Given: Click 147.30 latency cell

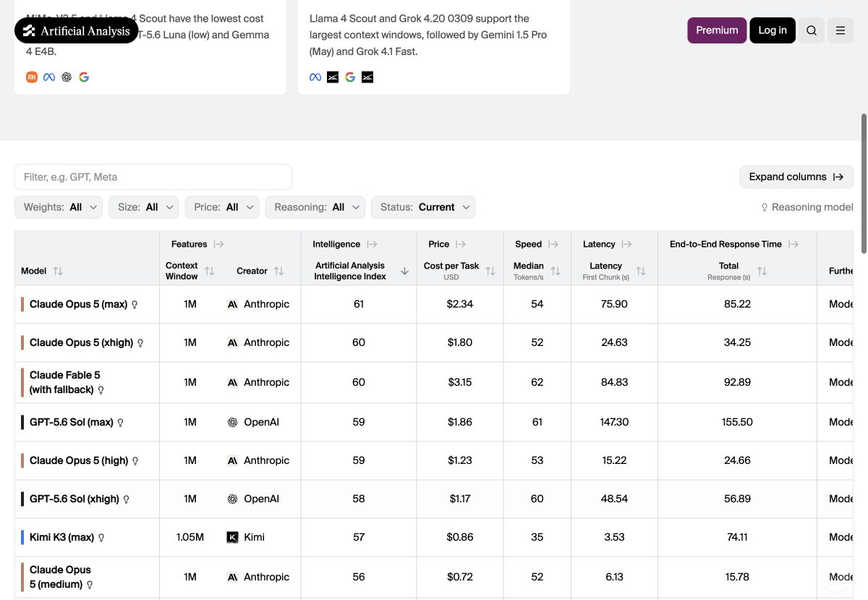Looking at the screenshot, I should pos(614,422).
